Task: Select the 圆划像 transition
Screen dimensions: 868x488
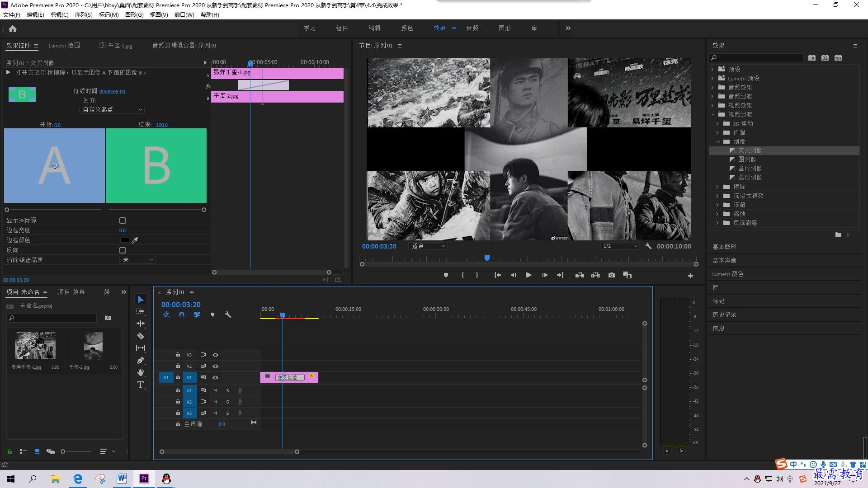Action: coord(747,160)
